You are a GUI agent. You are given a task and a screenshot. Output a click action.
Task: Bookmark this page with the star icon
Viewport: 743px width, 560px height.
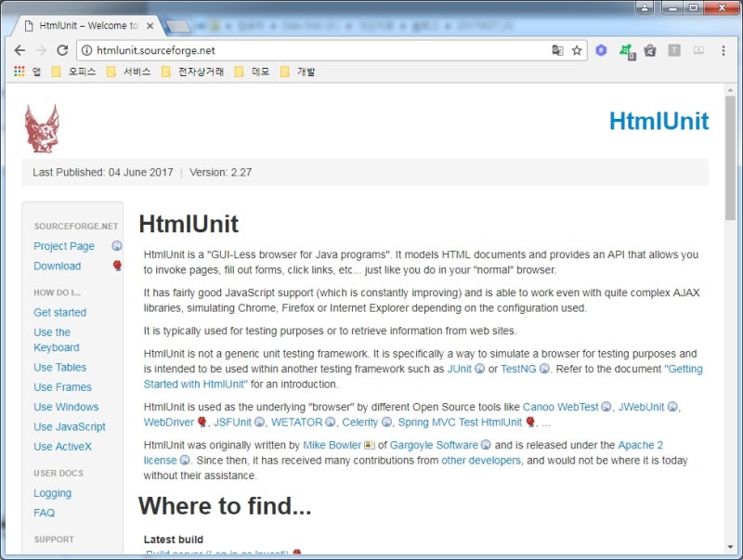point(577,50)
